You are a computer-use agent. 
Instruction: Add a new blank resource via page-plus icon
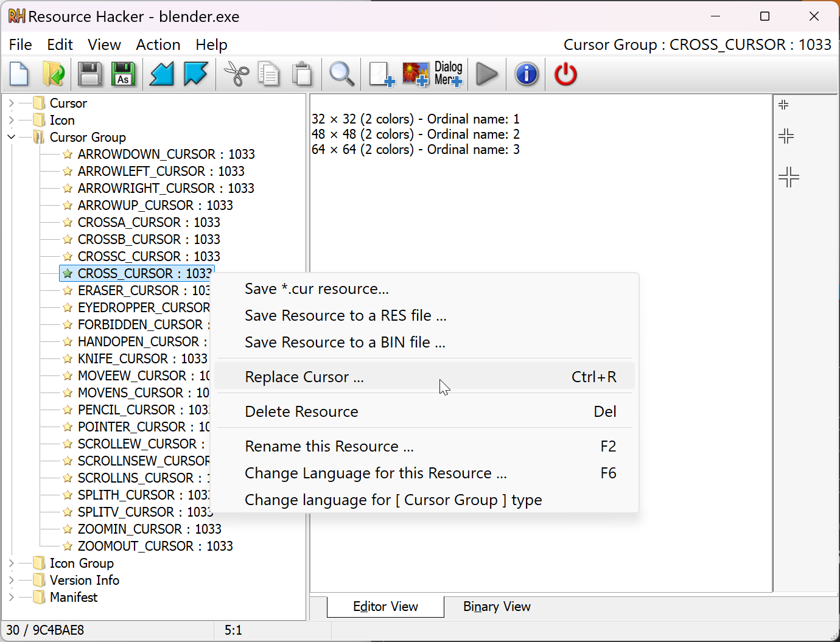pyautogui.click(x=382, y=74)
